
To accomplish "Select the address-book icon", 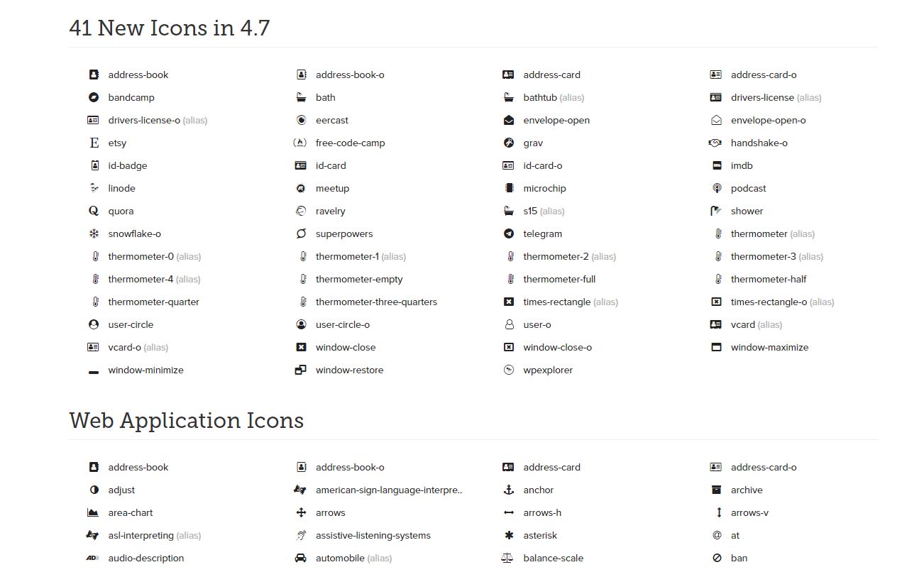I will [94, 75].
